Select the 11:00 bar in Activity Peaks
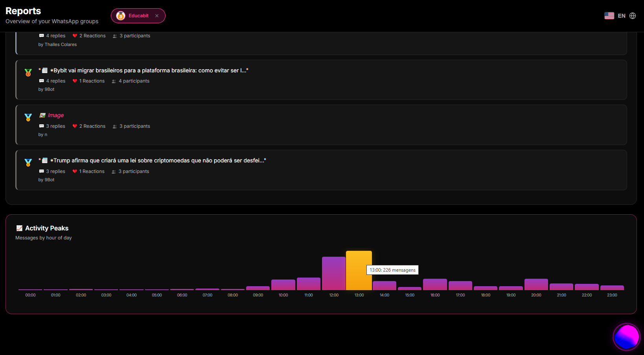 pos(309,284)
